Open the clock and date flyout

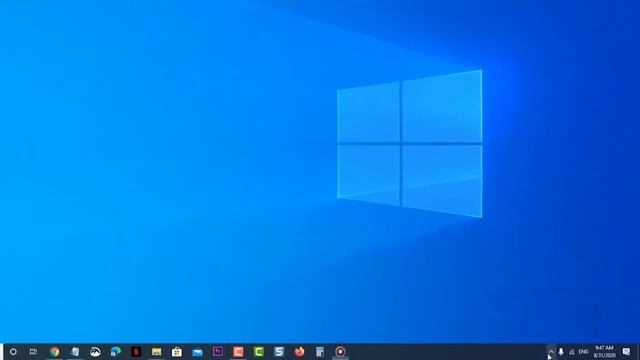pos(604,351)
